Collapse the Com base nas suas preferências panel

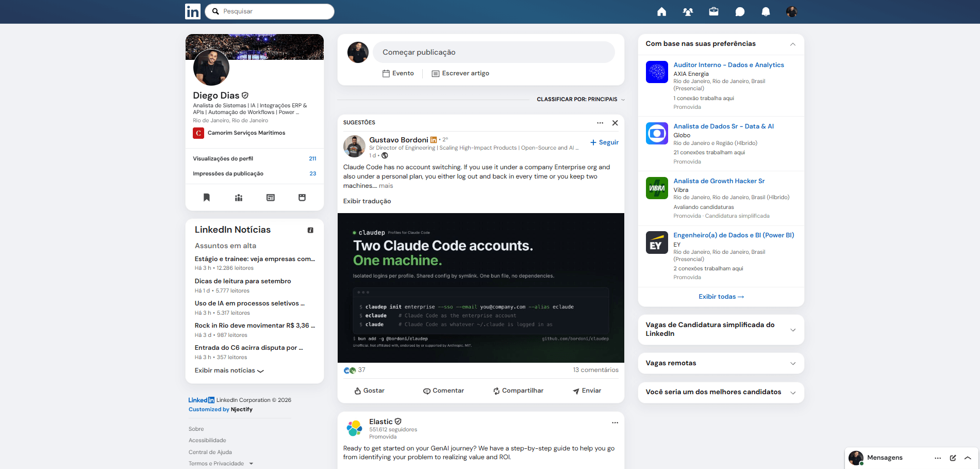pos(793,44)
